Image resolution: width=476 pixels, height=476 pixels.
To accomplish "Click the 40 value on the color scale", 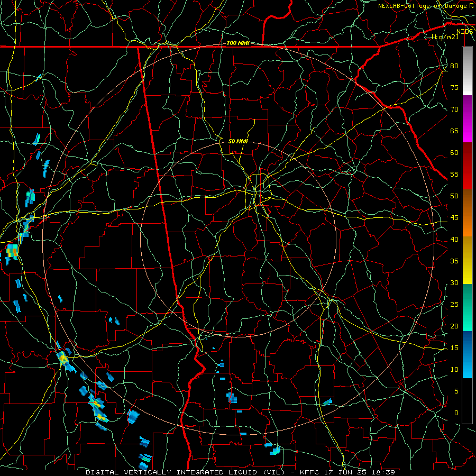I will pos(454,240).
